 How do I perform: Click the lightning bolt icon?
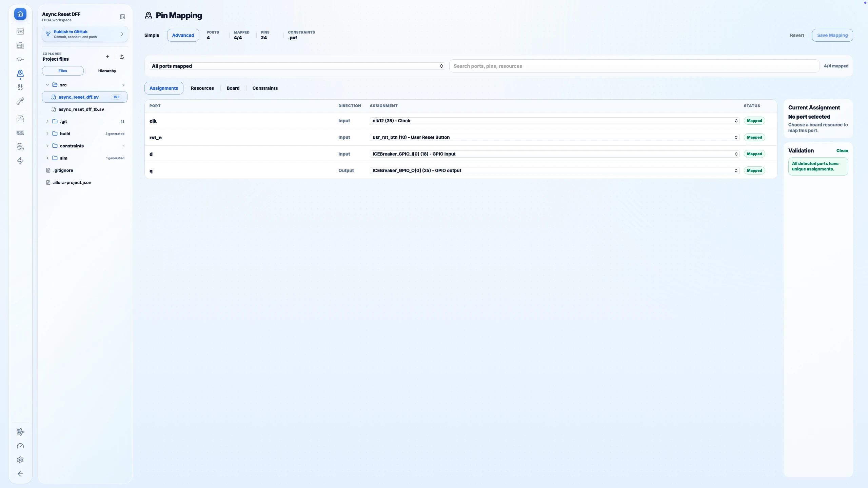click(20, 161)
